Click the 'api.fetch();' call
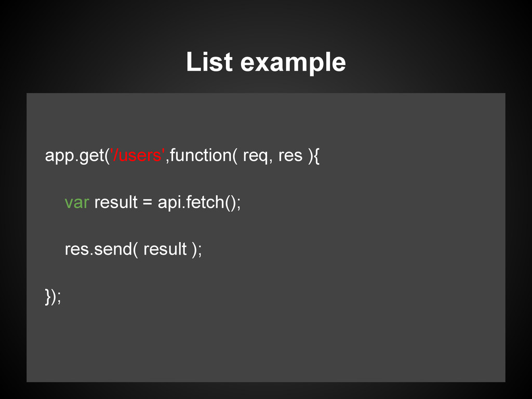The height and width of the screenshot is (399, 532). (199, 203)
